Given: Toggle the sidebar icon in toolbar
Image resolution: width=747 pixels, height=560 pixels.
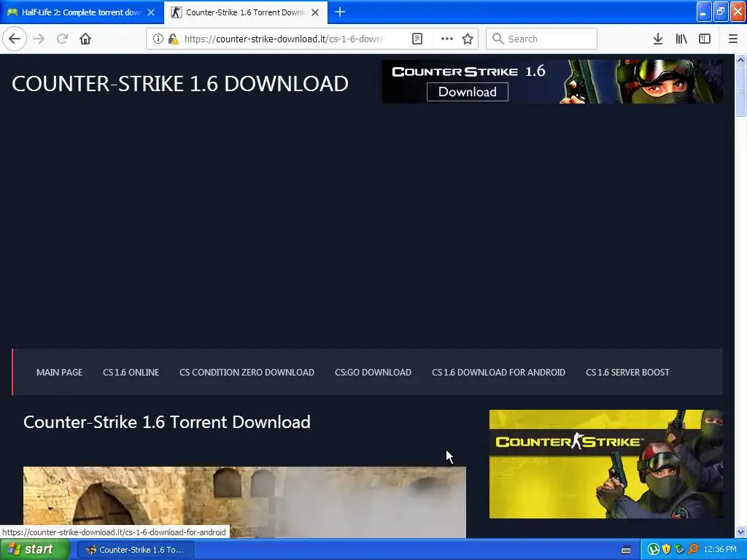Looking at the screenshot, I should point(705,39).
